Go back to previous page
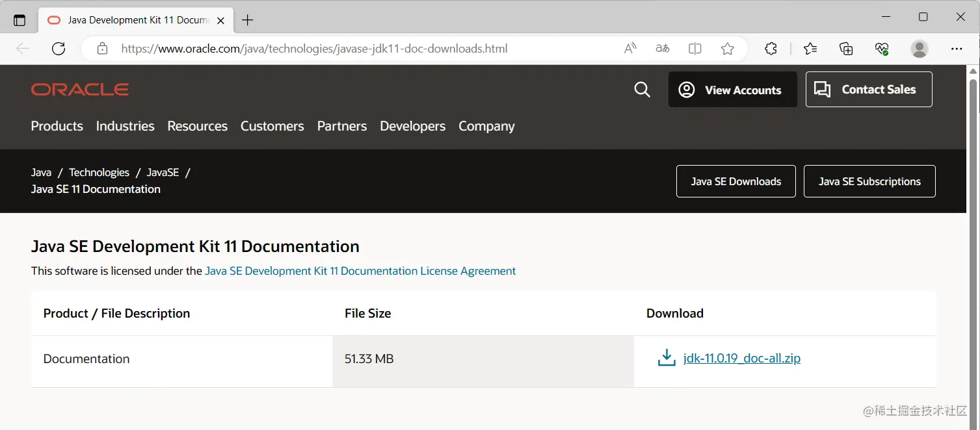This screenshot has width=980, height=430. [x=23, y=49]
